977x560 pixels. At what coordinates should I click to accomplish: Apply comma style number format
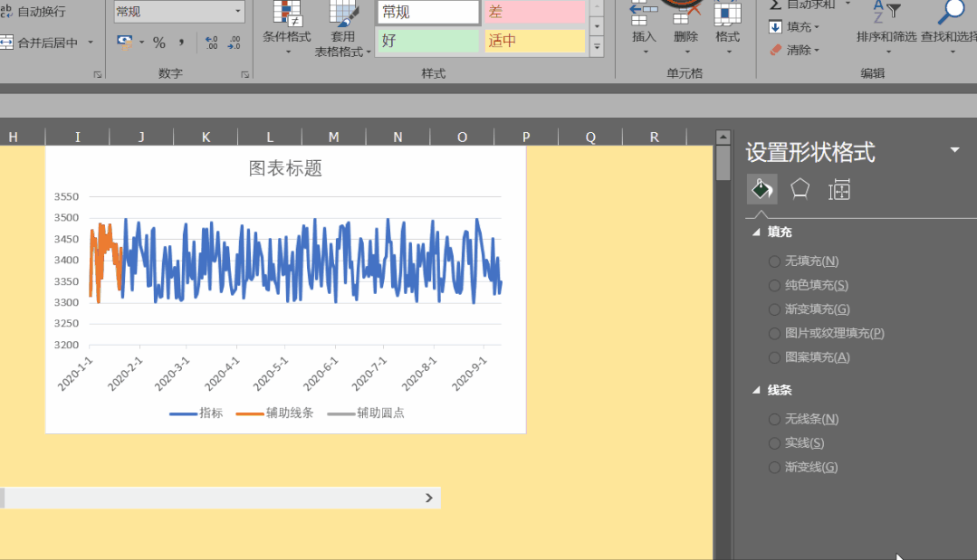click(x=181, y=43)
